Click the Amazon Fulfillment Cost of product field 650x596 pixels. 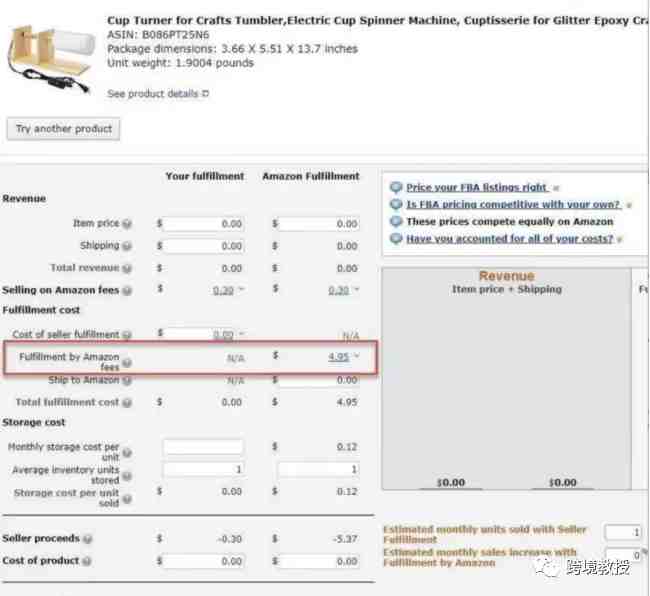coord(319,561)
